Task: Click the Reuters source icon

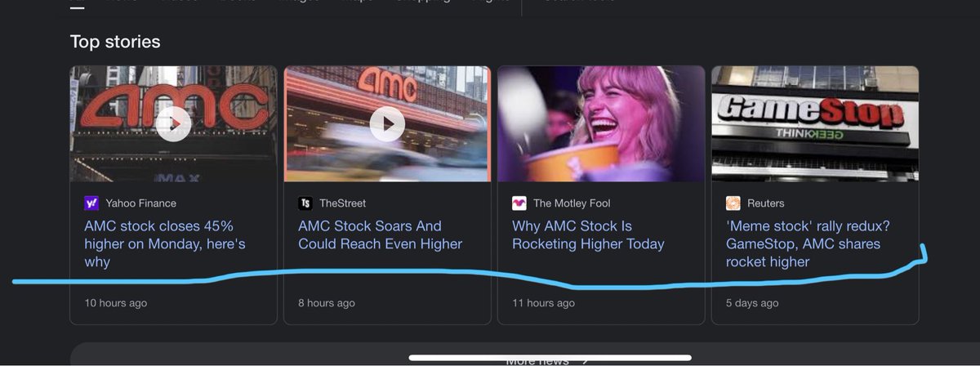Action: [733, 203]
